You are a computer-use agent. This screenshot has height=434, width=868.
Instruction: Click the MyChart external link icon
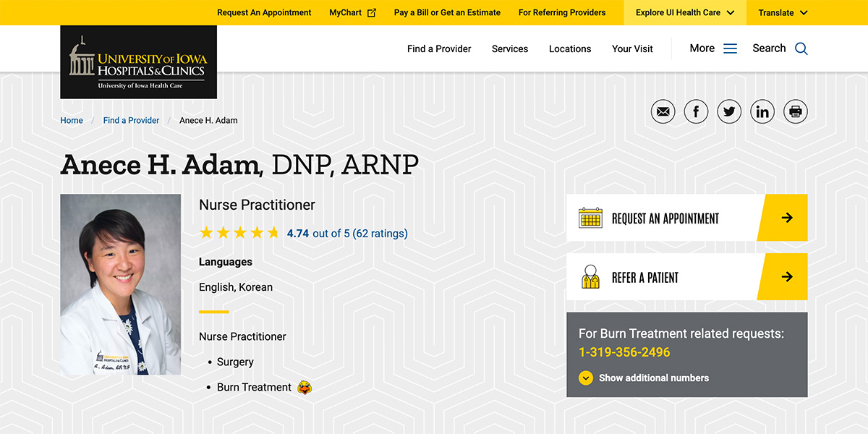pos(372,12)
